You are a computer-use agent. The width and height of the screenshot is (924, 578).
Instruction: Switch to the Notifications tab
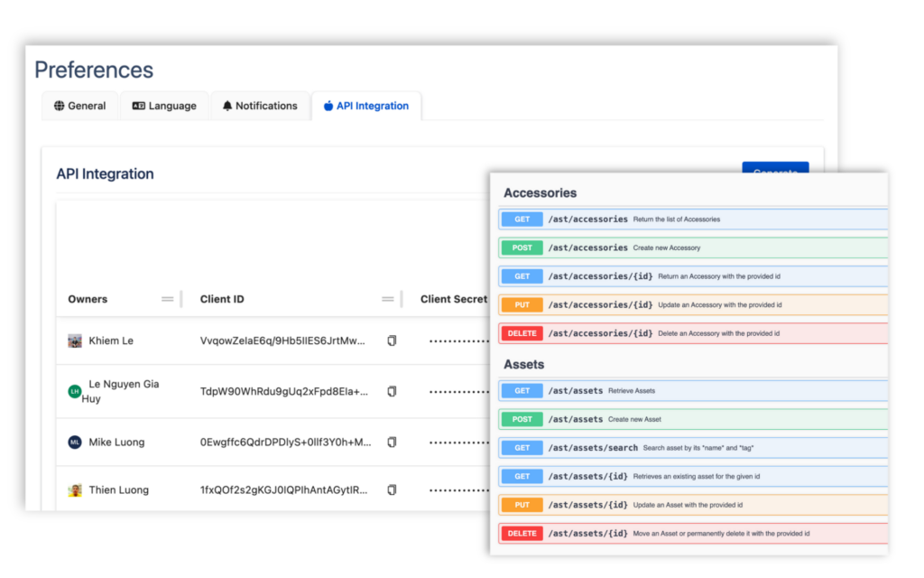click(260, 106)
